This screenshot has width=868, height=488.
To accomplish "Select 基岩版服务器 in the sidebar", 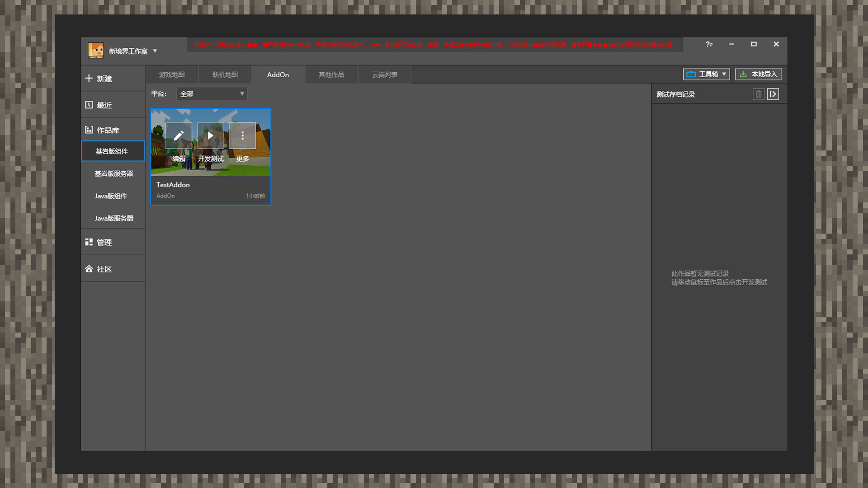I will coord(113,174).
